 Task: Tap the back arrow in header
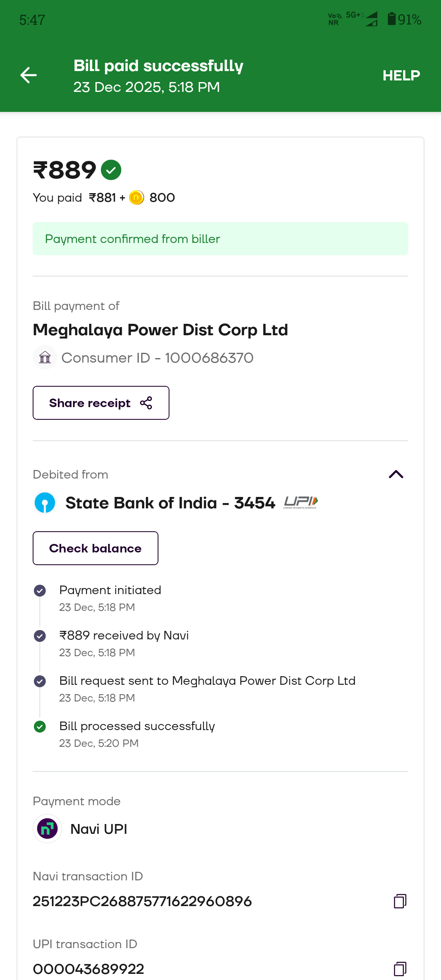tap(29, 75)
